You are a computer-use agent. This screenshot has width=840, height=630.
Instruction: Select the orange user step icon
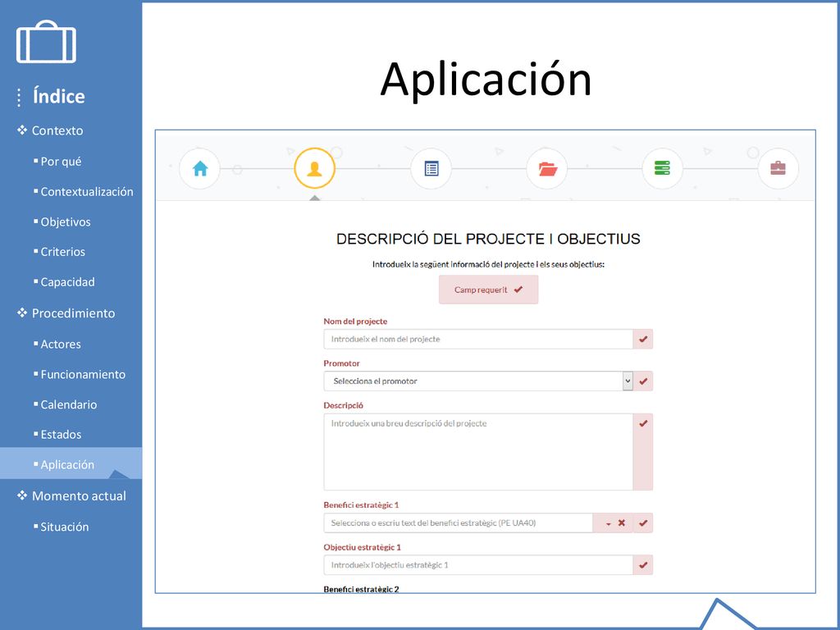click(x=314, y=169)
